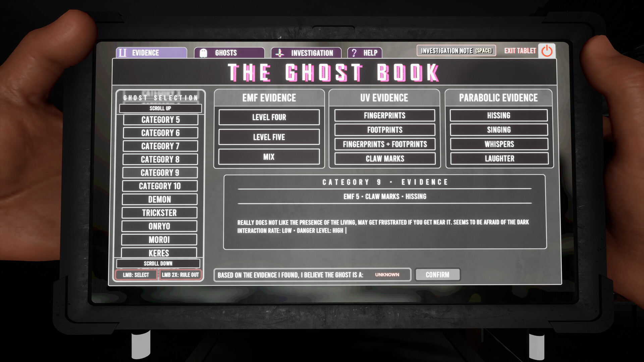Image resolution: width=644 pixels, height=362 pixels.
Task: Toggle Claw Marks UV evidence
Action: pos(385,159)
